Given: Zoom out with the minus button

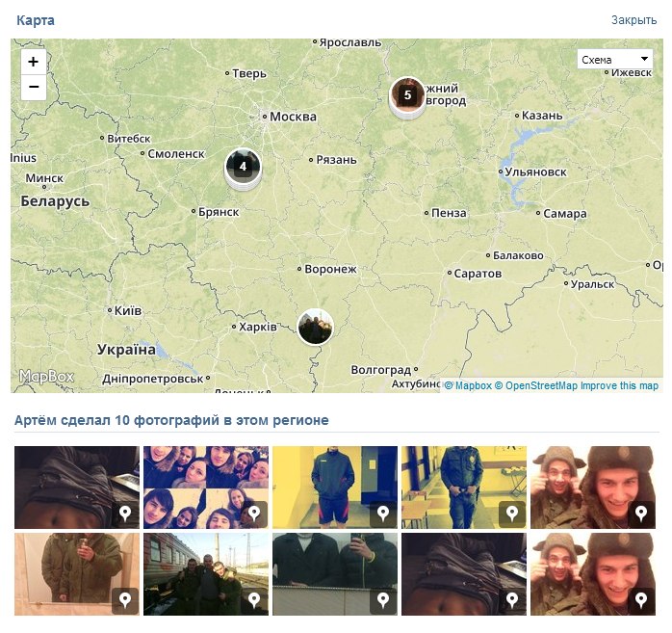Looking at the screenshot, I should click(x=34, y=87).
